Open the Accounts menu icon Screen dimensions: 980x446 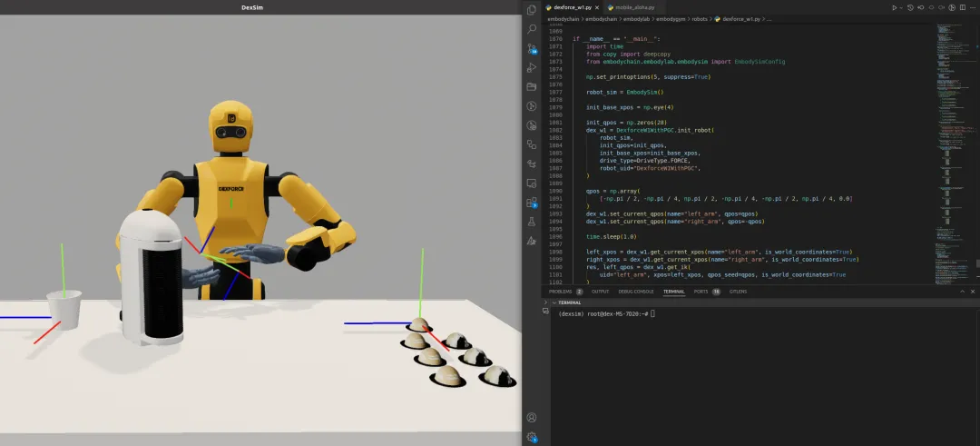click(532, 417)
